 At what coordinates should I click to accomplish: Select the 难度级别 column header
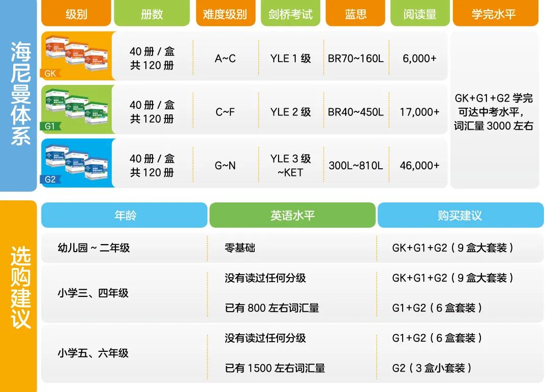point(225,14)
